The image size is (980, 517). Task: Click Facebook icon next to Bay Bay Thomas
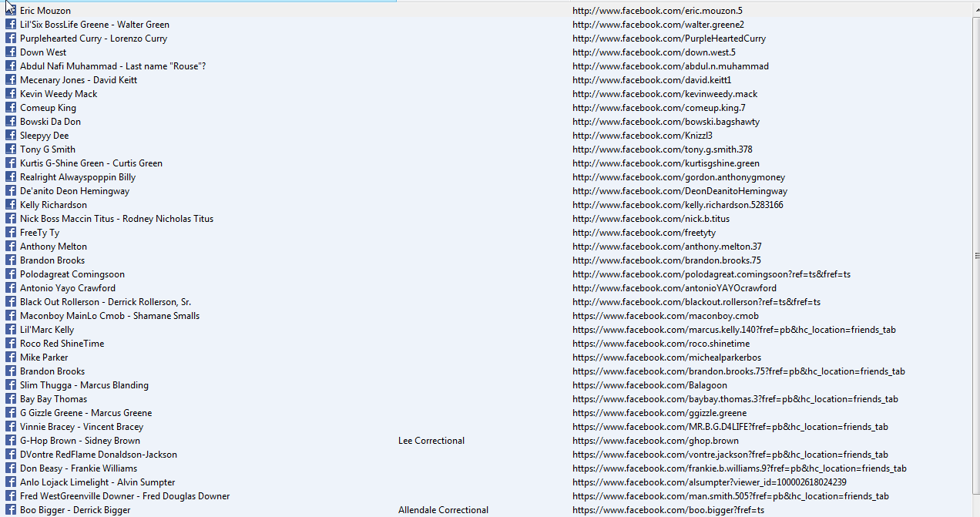(x=11, y=399)
